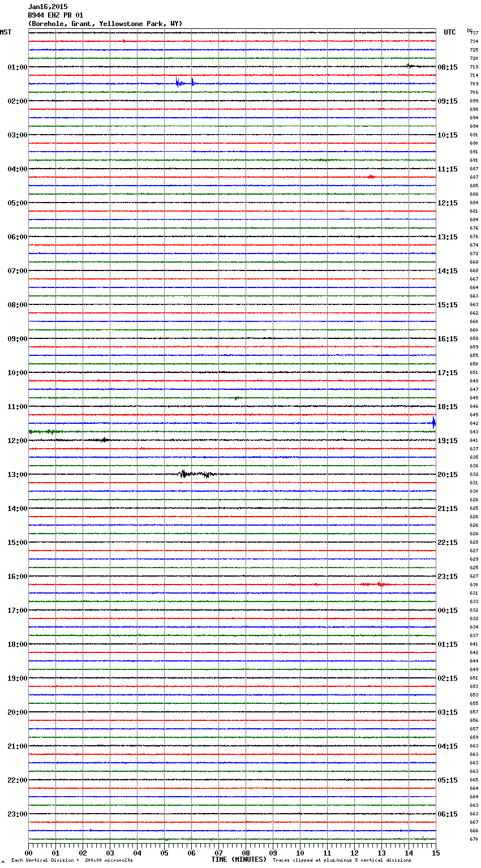Click the 11:15 UTC time label
481x868 pixels.
tap(448, 169)
